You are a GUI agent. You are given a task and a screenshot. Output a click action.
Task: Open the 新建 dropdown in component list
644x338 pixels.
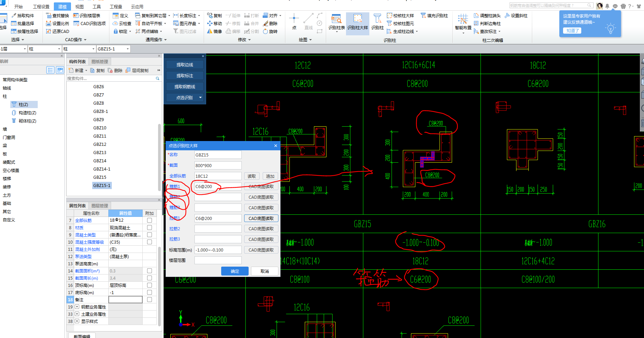pyautogui.click(x=86, y=70)
